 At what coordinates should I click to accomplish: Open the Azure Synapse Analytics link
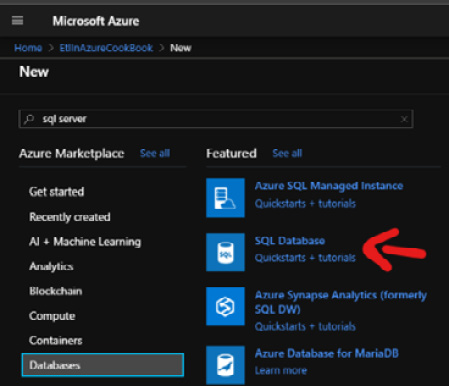(341, 302)
